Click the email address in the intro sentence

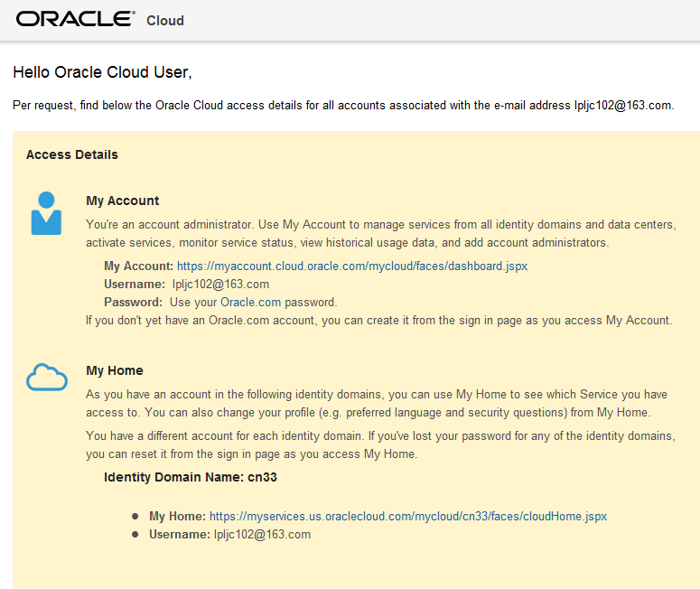pyautogui.click(x=622, y=105)
